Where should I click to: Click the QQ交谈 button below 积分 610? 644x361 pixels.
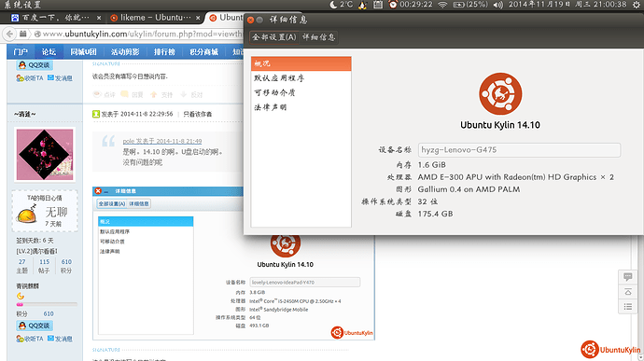35,326
